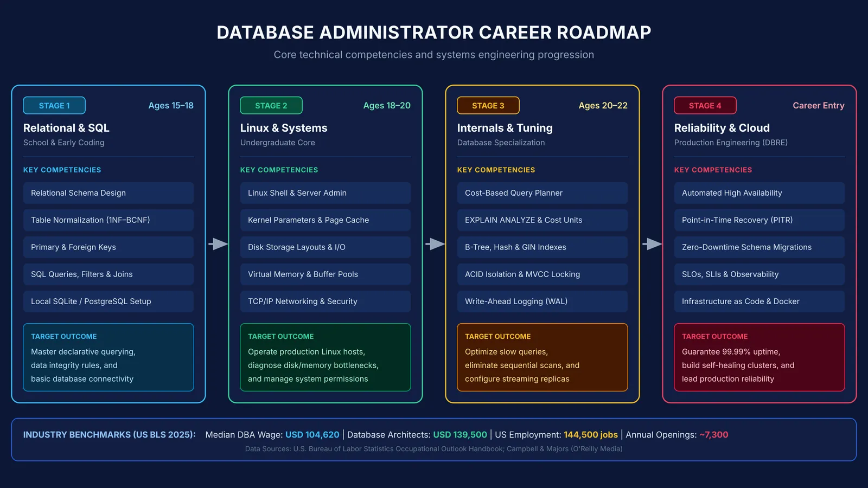Click the Stage 4 target outcome box
The height and width of the screenshot is (488, 868).
pyautogui.click(x=759, y=357)
